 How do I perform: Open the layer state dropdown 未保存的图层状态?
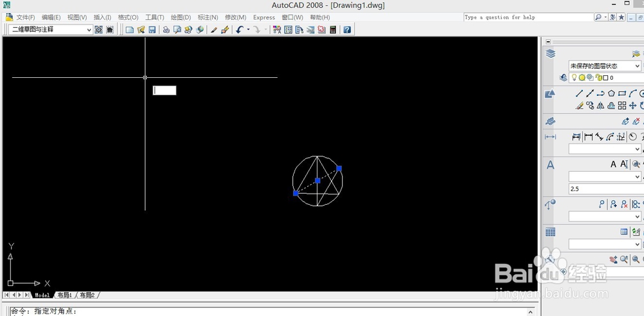click(605, 66)
